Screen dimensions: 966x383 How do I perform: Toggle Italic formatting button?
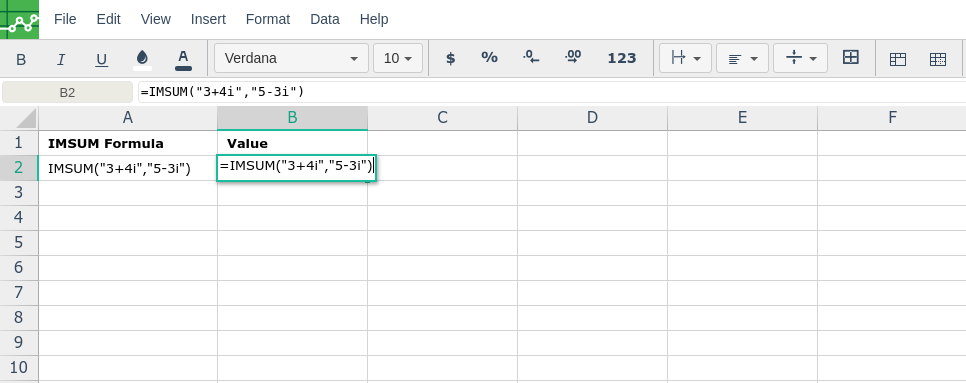[61, 59]
